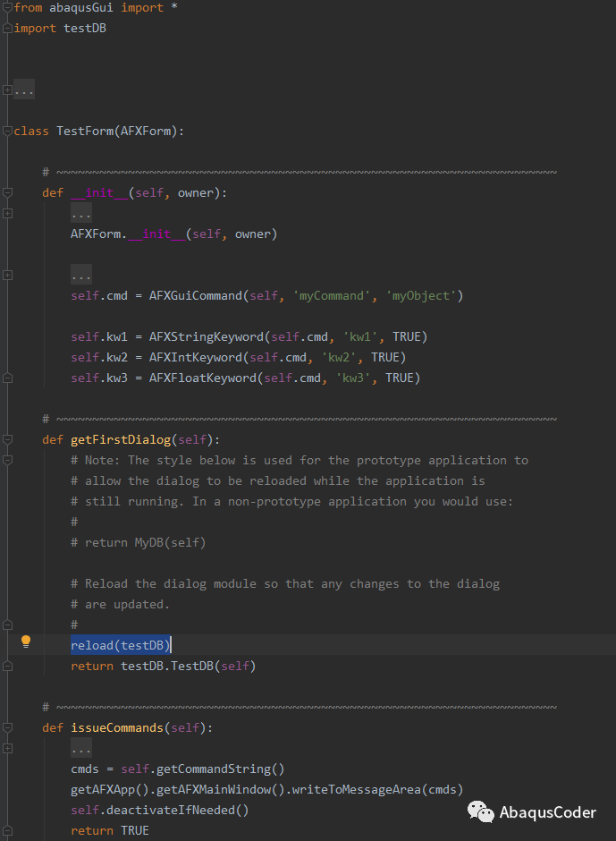Click 'deactivateIfNeeded' method call
Viewport: 616px width, 841px height.
tap(171, 810)
